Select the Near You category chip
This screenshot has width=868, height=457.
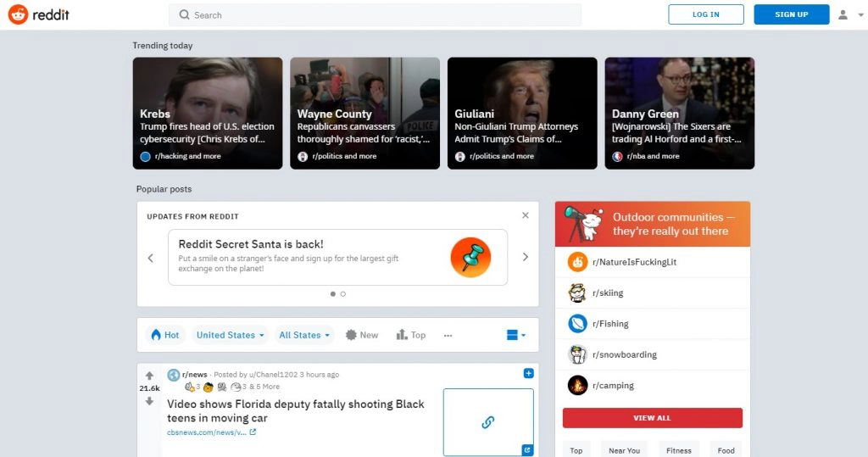pyautogui.click(x=625, y=450)
